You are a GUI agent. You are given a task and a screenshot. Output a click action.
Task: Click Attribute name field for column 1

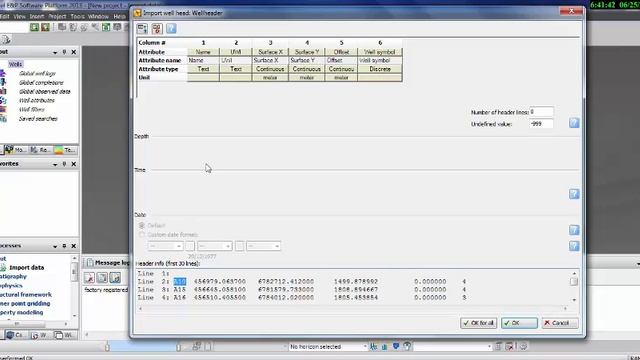pos(203,60)
